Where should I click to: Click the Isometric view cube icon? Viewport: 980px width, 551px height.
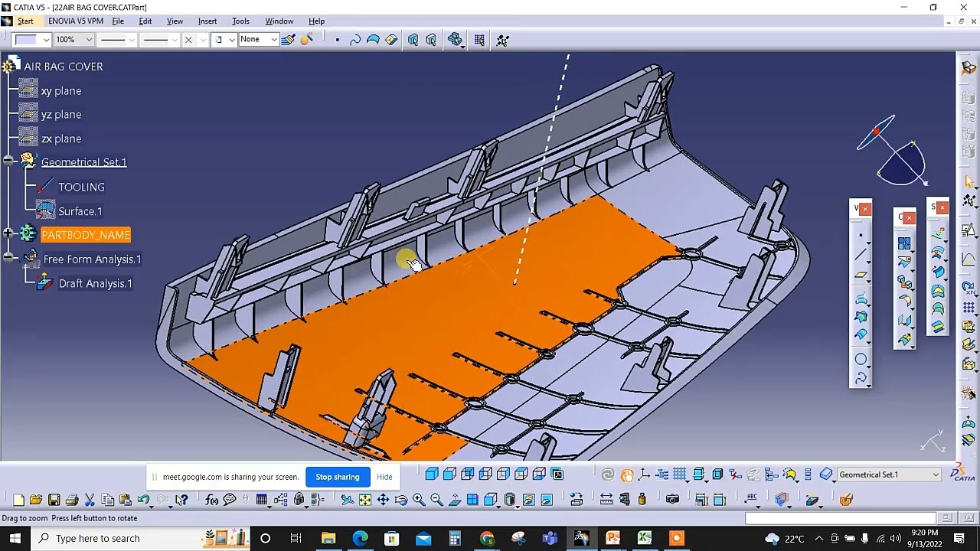[432, 474]
